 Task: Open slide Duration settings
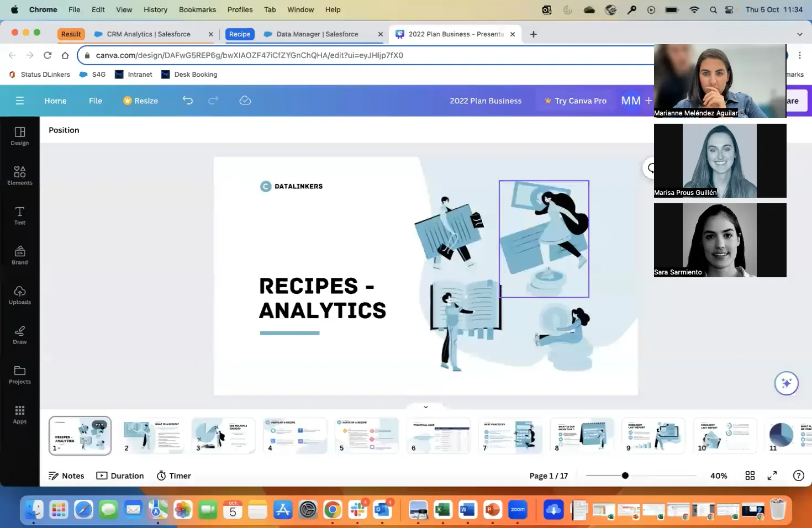120,476
